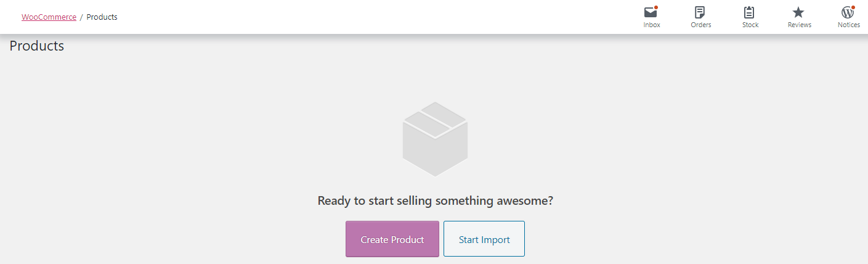Viewport: 868px width, 264px height.
Task: Click the Products page heading
Action: [37, 46]
